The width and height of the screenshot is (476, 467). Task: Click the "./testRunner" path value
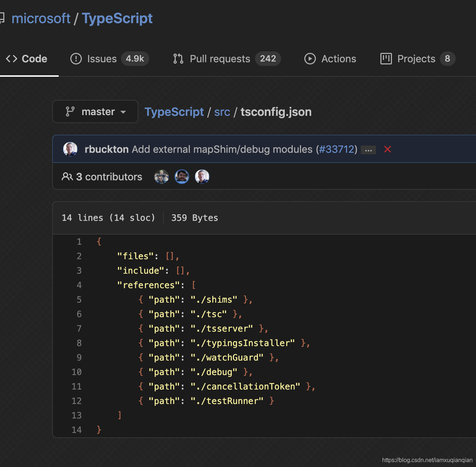coord(227,401)
